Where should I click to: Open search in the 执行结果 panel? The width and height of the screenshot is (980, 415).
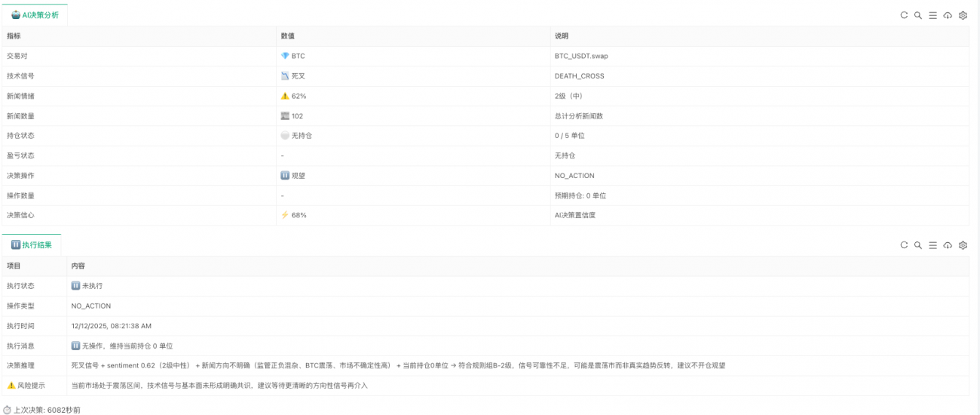coord(918,245)
